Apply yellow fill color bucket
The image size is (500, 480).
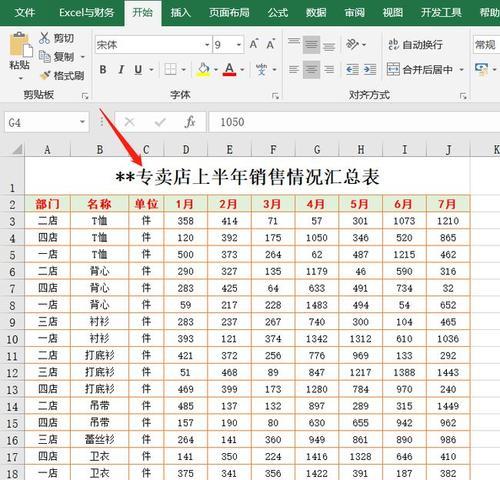tap(203, 70)
